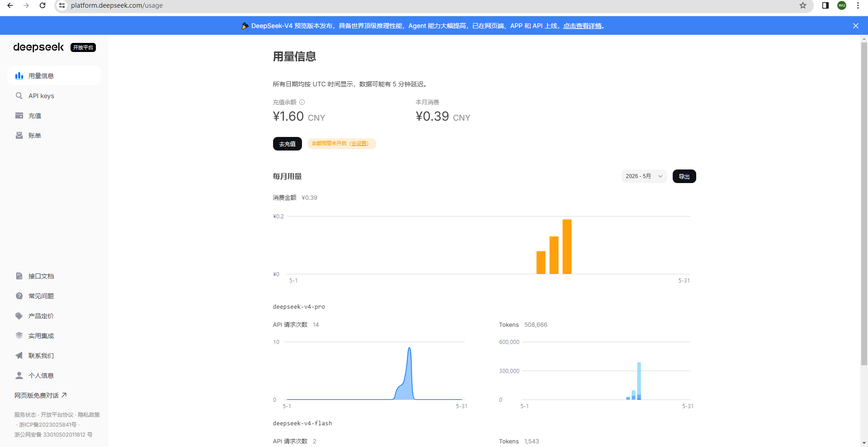Click the 联系我们 megaphone icon
868x447 pixels.
19,355
